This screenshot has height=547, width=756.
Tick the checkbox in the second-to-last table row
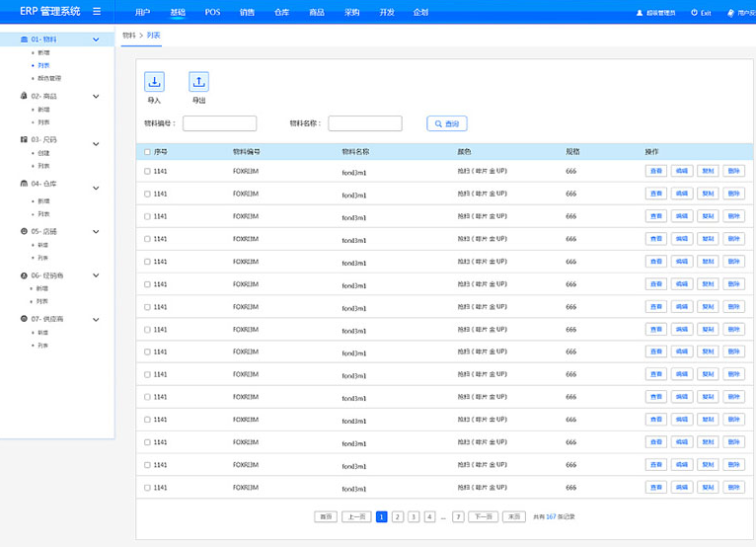point(147,465)
